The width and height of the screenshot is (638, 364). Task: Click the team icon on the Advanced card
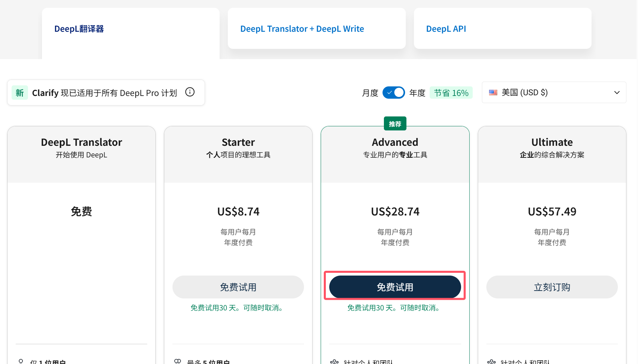335,361
